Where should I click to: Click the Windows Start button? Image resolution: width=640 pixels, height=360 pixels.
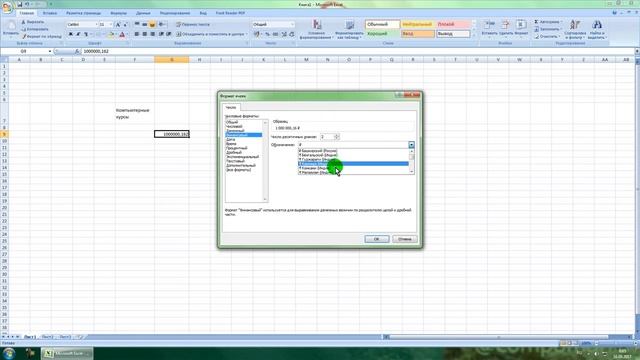[x=9, y=353]
